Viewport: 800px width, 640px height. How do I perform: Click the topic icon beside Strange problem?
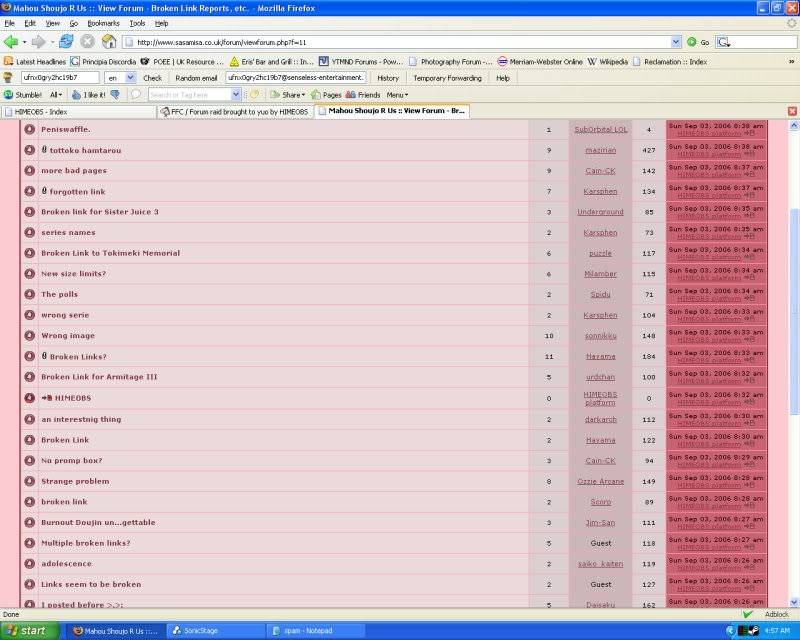pyautogui.click(x=30, y=481)
